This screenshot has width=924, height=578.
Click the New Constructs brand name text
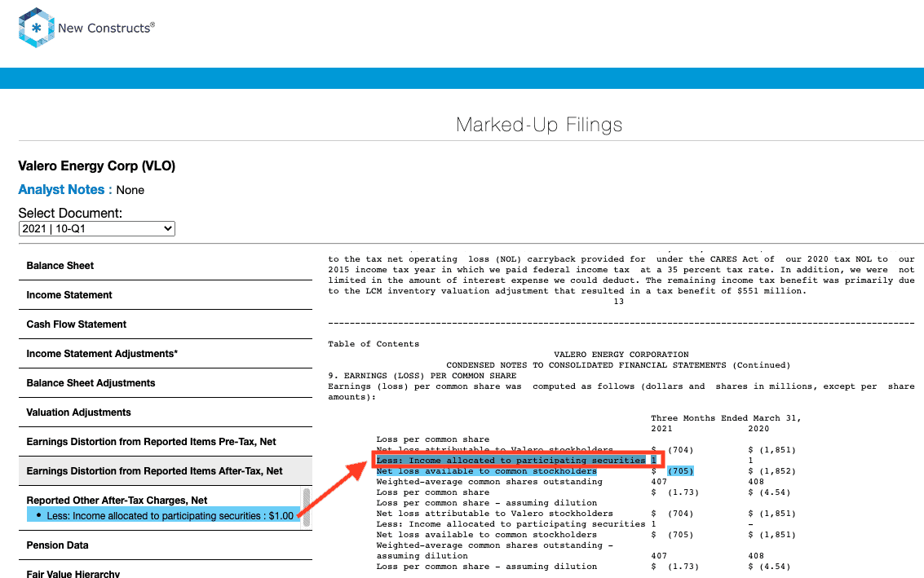[104, 28]
